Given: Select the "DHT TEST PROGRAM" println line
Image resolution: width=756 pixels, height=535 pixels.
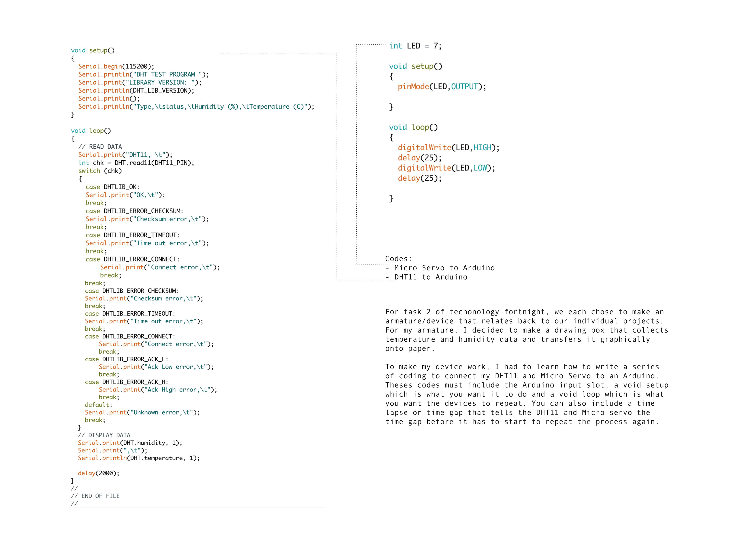Looking at the screenshot, I should click(x=144, y=74).
